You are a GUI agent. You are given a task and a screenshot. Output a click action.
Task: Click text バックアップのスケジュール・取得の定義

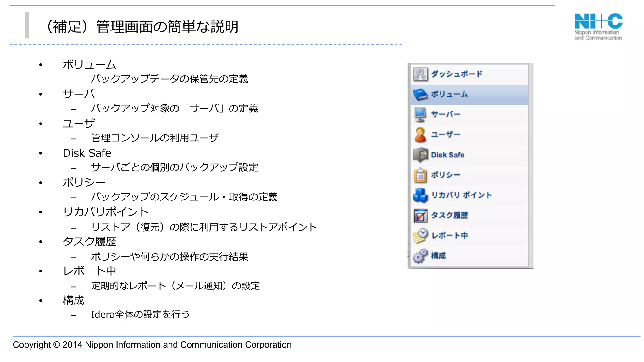point(184,197)
